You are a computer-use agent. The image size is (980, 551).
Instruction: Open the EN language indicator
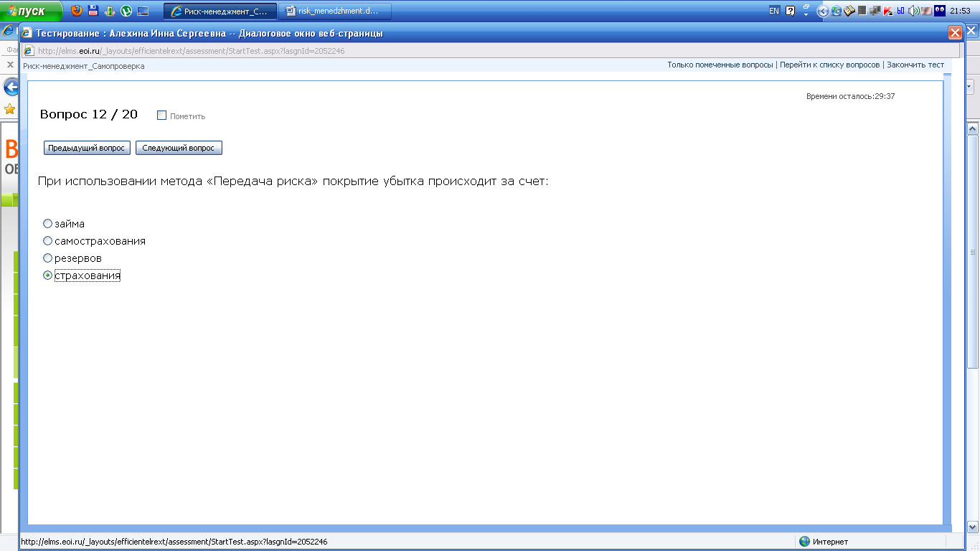pos(774,11)
